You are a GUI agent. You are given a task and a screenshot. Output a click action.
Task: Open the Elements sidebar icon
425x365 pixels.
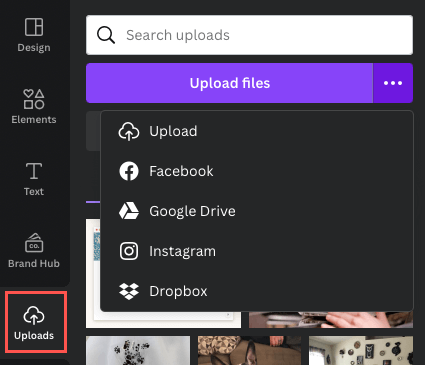34,99
